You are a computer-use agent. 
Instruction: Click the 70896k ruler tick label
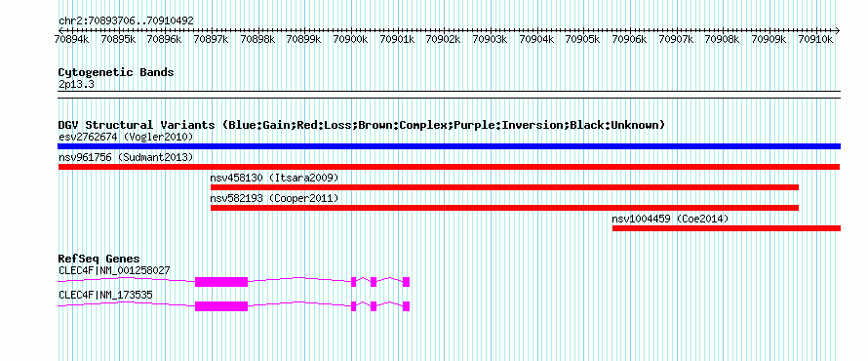[166, 39]
